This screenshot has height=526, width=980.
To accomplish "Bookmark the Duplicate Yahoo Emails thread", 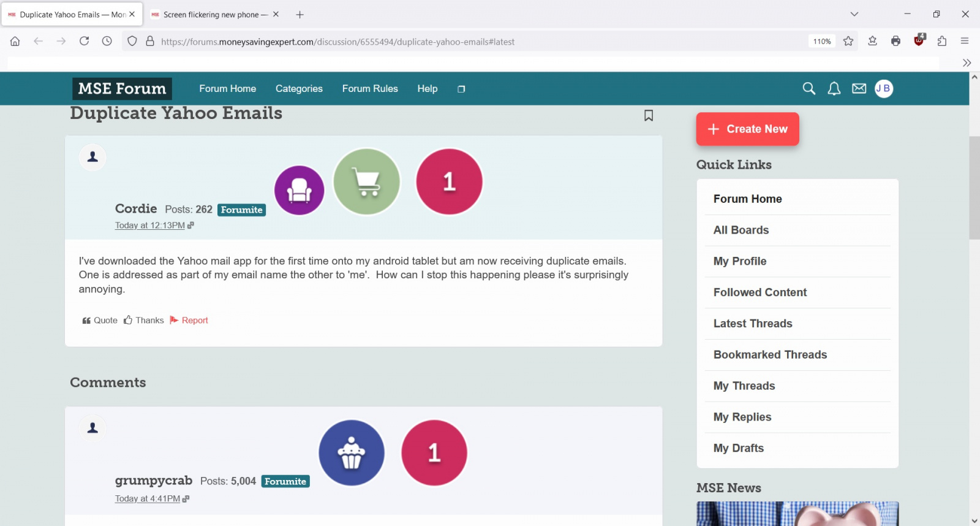I will coord(649,115).
